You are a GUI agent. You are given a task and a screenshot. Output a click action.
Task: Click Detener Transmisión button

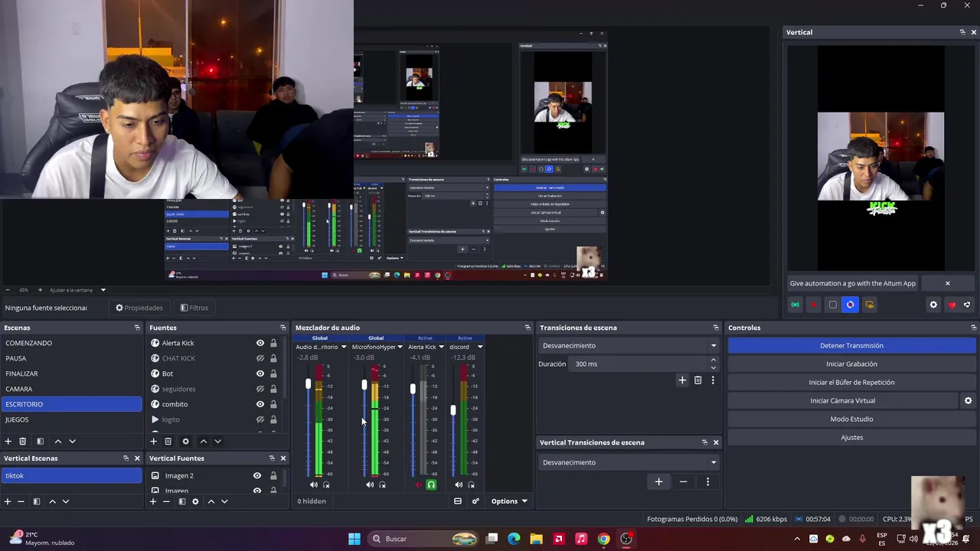tap(851, 345)
